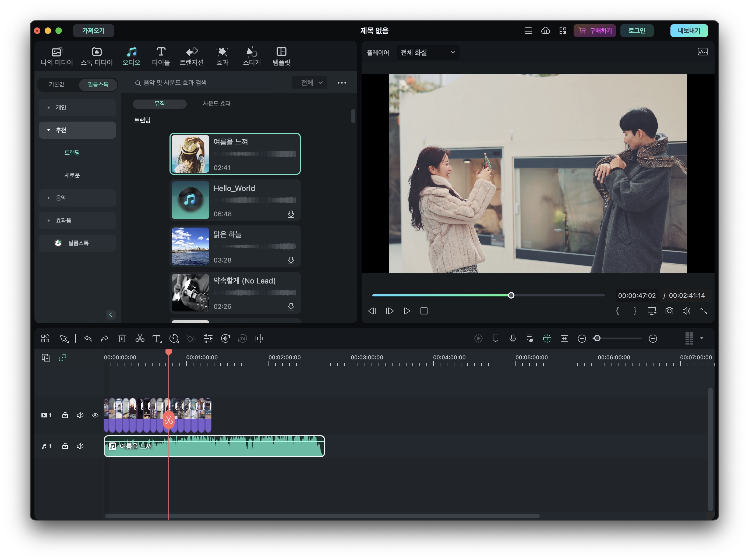Hide video track 1 with eye icon
The height and width of the screenshot is (560, 749).
pos(95,415)
